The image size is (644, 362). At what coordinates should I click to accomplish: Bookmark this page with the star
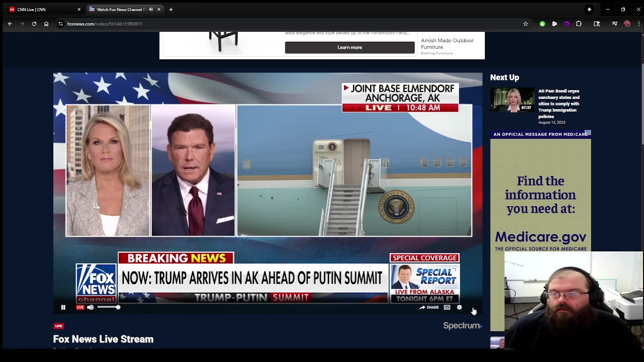point(525,24)
